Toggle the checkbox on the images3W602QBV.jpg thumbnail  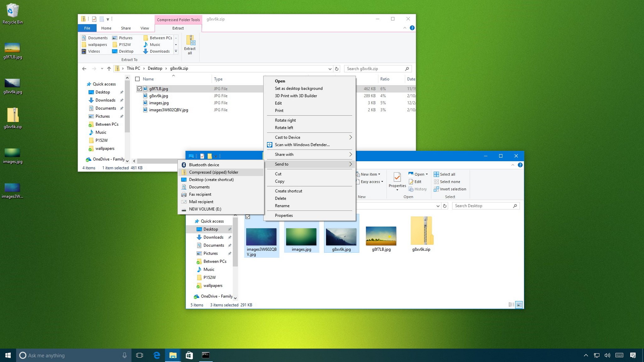coord(248,217)
